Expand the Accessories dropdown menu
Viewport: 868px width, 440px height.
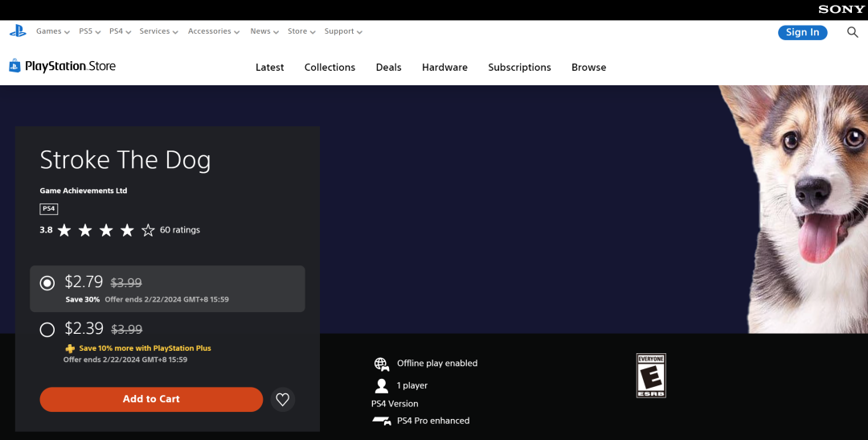[x=214, y=31]
